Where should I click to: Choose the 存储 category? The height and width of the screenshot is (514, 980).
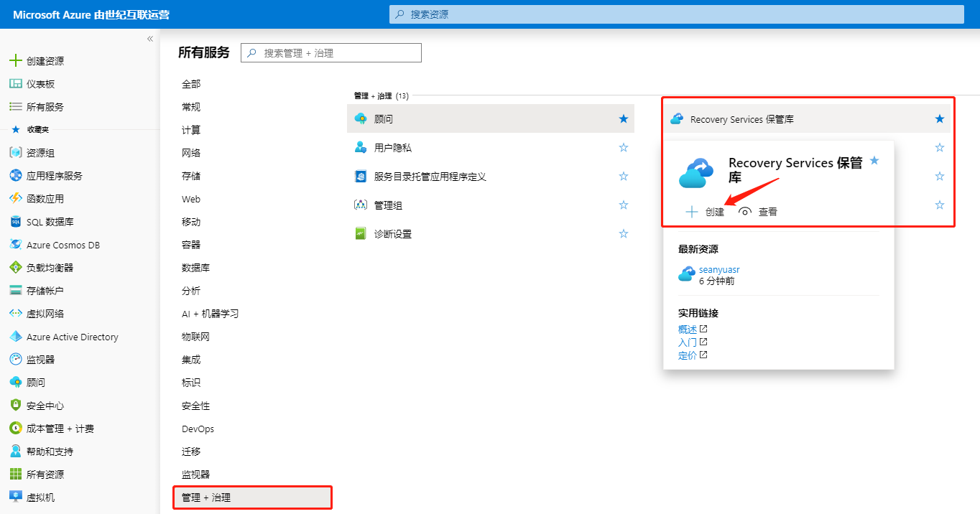191,176
